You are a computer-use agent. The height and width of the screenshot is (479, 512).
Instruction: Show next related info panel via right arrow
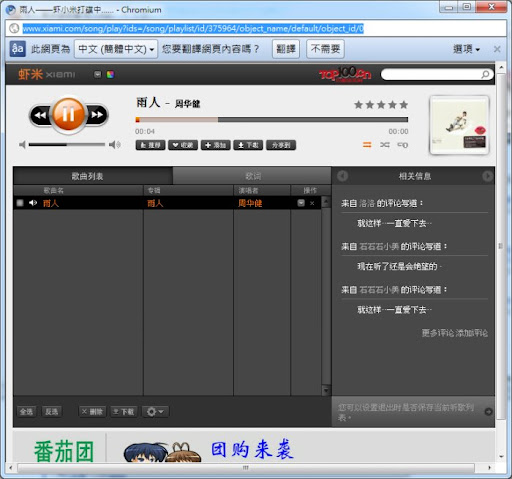tap(487, 176)
